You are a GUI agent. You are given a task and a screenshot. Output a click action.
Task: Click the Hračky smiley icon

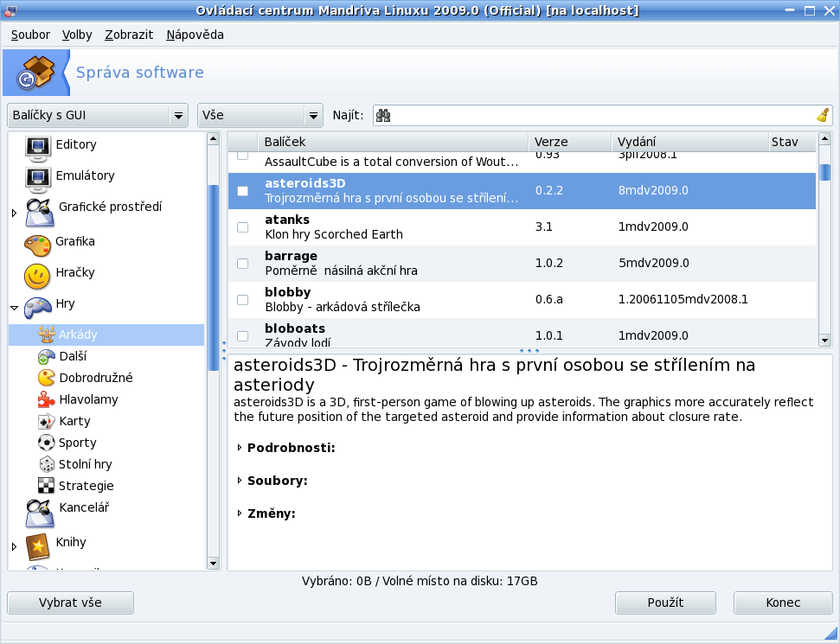(x=37, y=277)
